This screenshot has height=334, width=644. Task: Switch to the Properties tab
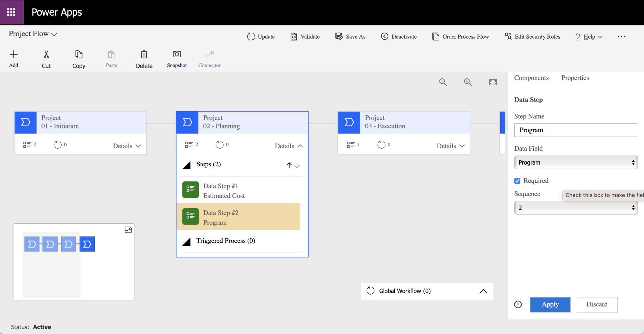pyautogui.click(x=575, y=78)
